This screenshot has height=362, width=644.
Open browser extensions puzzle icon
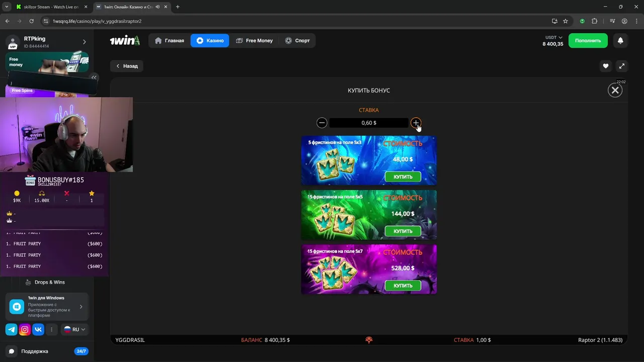pos(594,21)
